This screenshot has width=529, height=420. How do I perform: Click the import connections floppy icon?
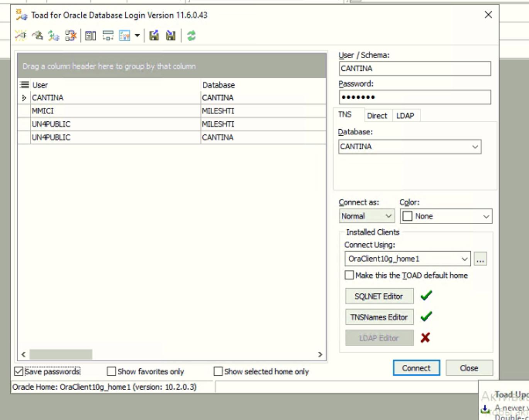(x=171, y=36)
